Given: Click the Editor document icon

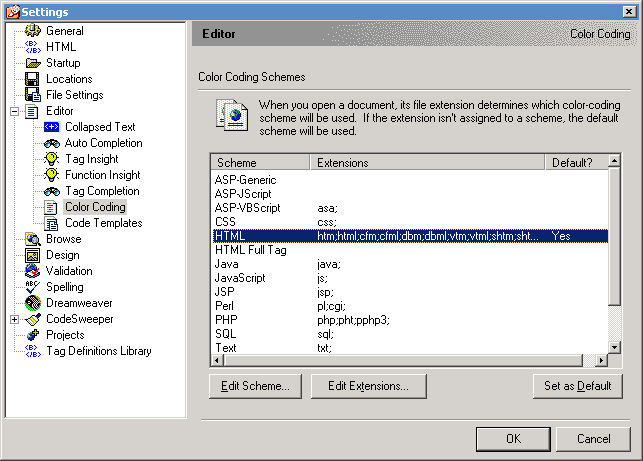Looking at the screenshot, I should [x=32, y=111].
